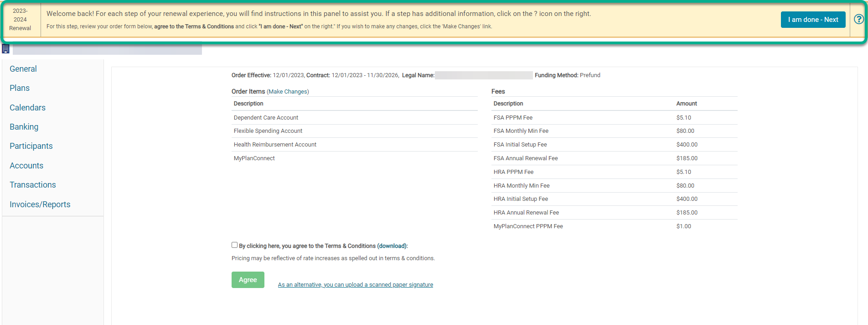Click the HRA Annual Renewal Fee row
The width and height of the screenshot is (868, 325).
(615, 213)
